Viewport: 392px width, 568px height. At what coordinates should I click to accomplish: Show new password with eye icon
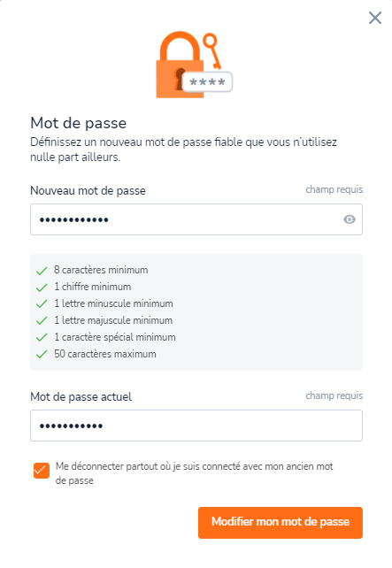coord(350,219)
